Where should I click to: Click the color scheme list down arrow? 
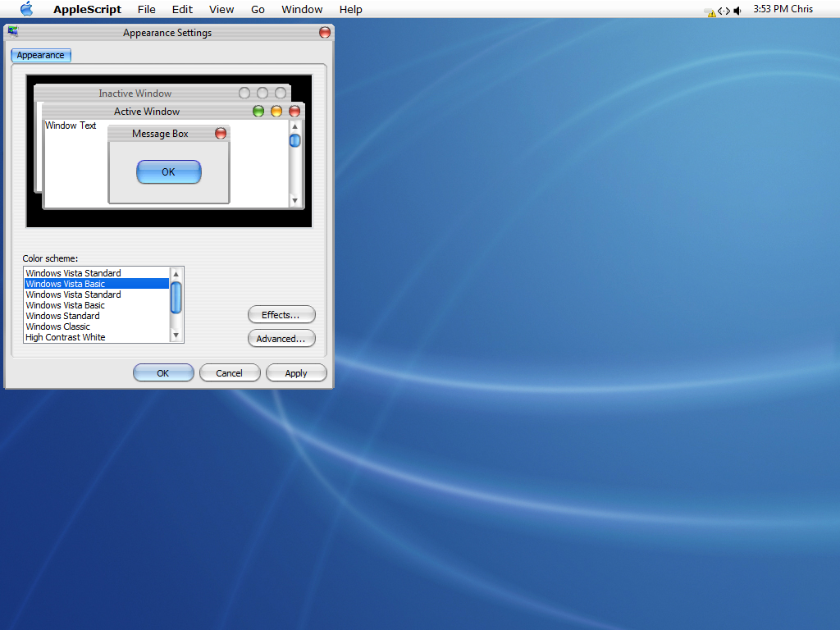[176, 336]
